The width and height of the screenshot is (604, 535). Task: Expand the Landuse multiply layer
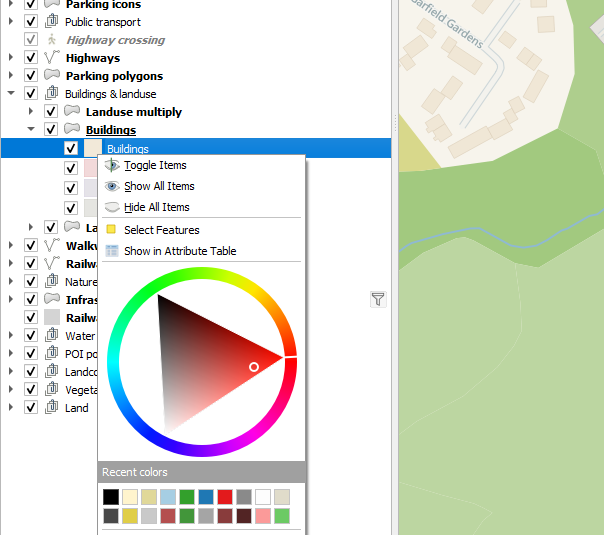pos(31,112)
